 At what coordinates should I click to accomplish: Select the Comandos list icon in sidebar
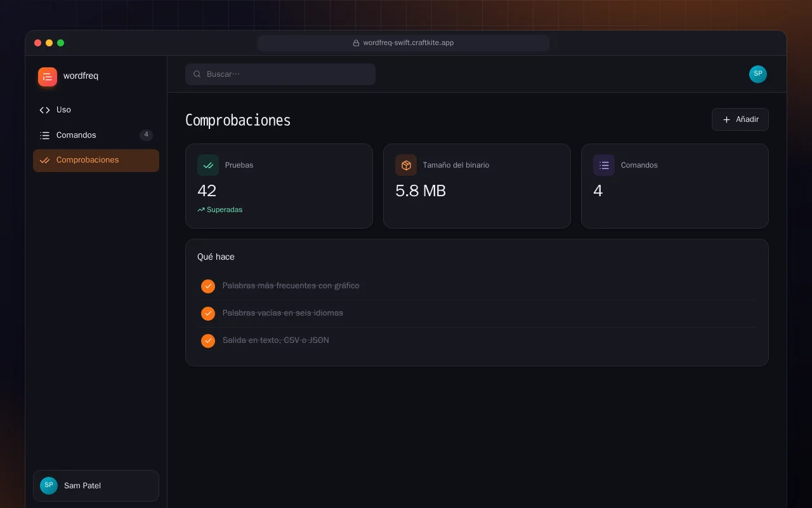pyautogui.click(x=44, y=135)
